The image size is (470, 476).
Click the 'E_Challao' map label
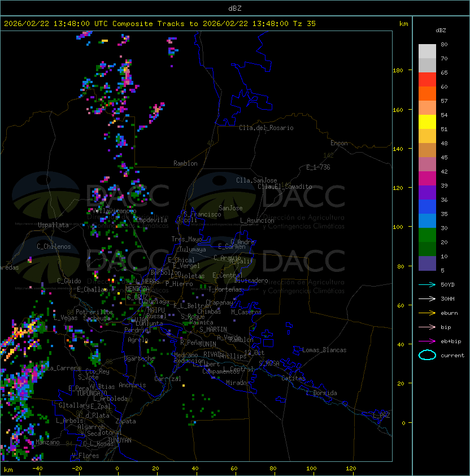[92, 289]
